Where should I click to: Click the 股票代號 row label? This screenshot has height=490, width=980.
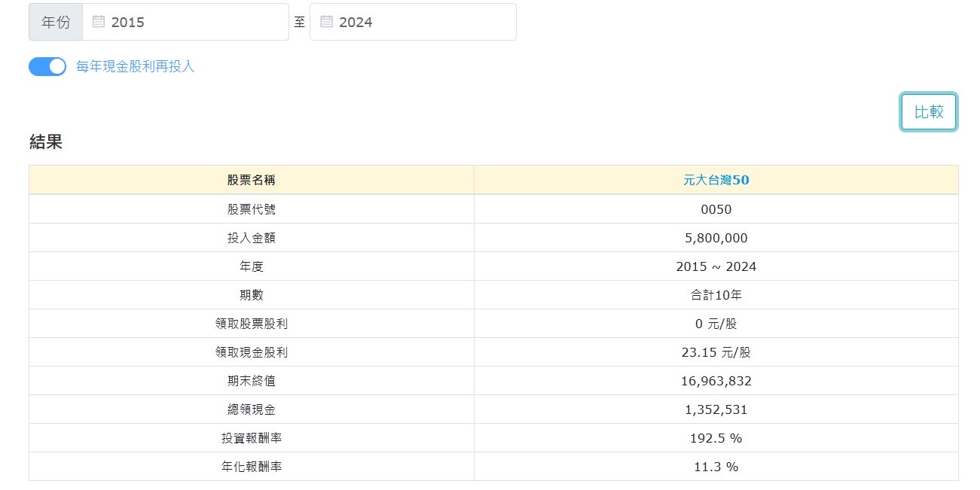tap(252, 209)
